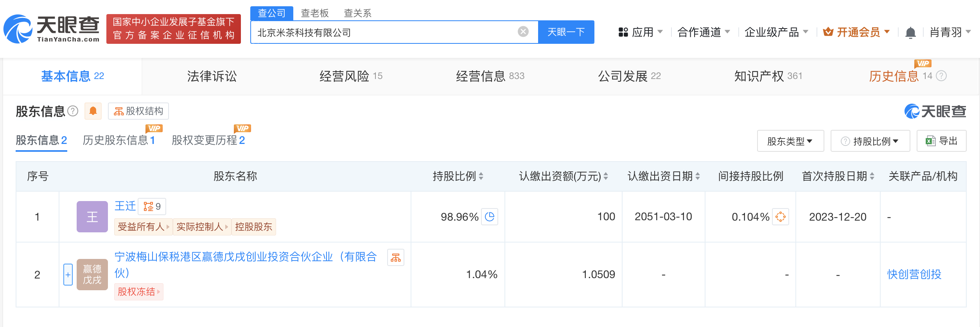Screen dimensions: 980x327
Task: Select the 股权变更历程 sub-tab
Action: tap(208, 140)
